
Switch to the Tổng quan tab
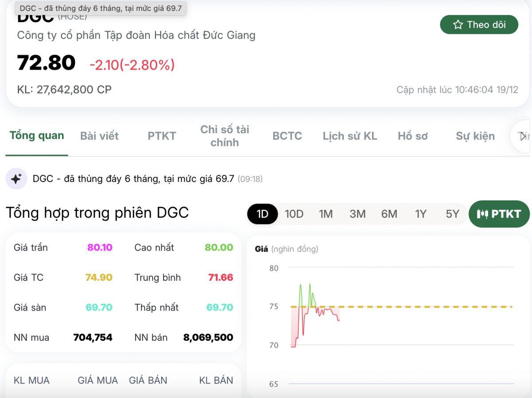(37, 136)
